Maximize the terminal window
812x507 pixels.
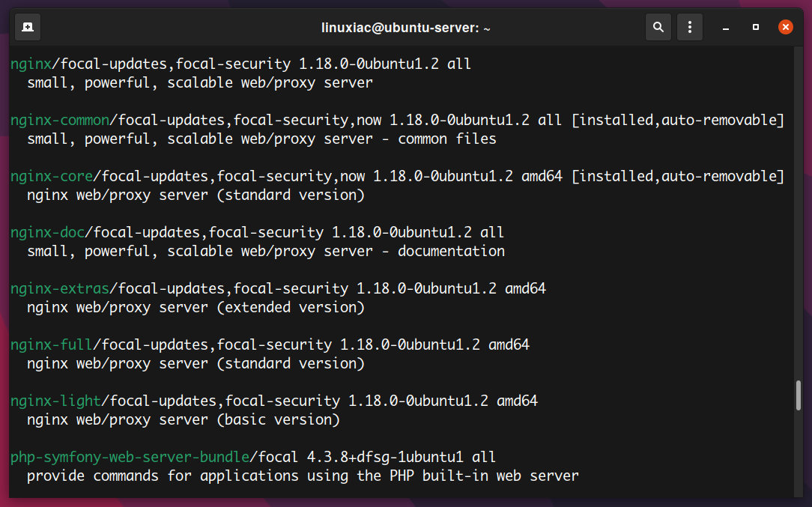pyautogui.click(x=756, y=27)
